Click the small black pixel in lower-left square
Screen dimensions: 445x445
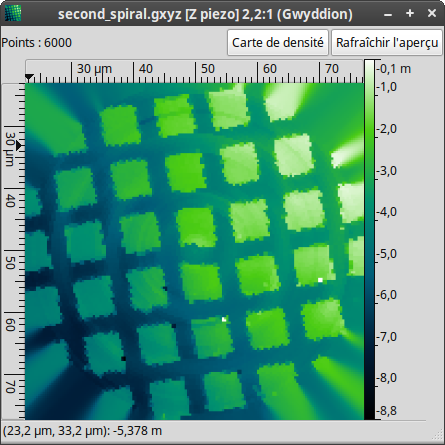[123, 359]
